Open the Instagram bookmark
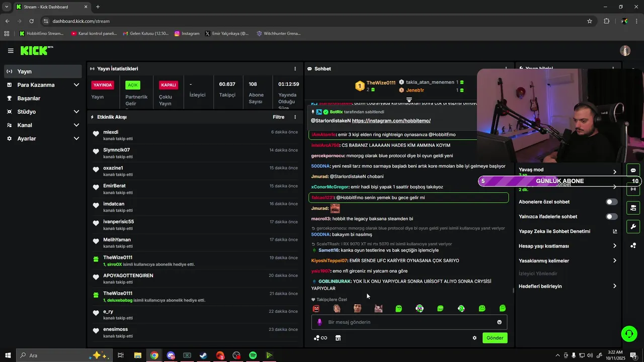 (187, 34)
